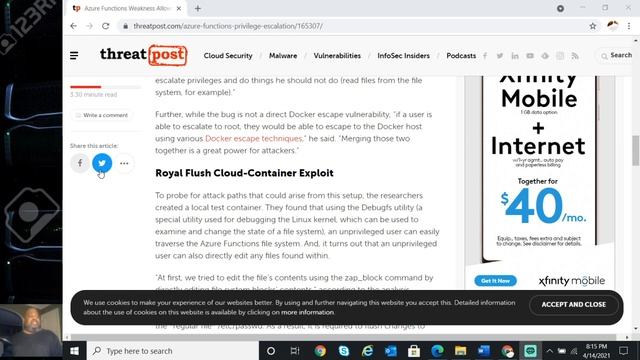Open Skype from taskbar
The width and height of the screenshot is (640, 360).
pos(344,351)
